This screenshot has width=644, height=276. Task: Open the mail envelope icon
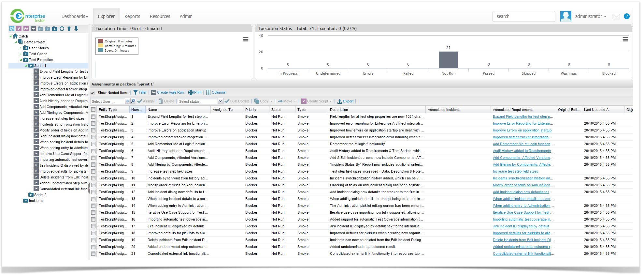point(616,17)
